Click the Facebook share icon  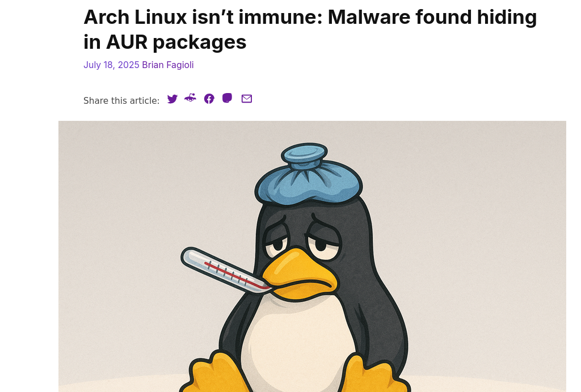coord(209,99)
